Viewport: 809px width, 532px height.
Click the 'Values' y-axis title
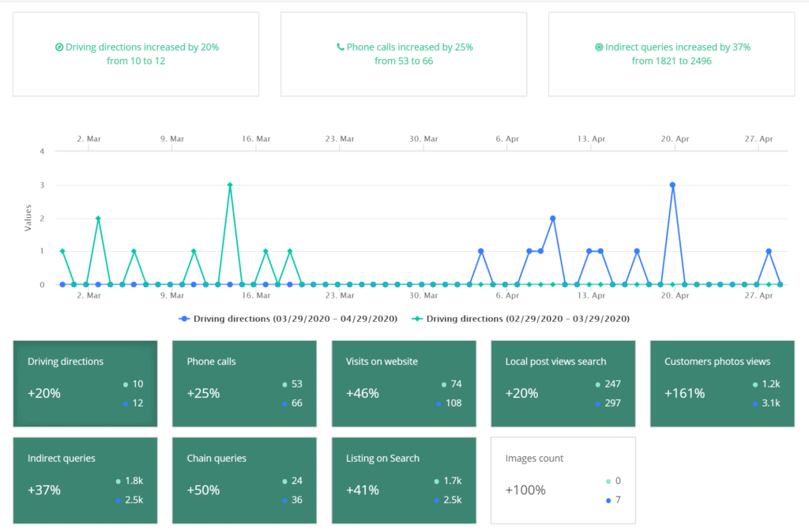pos(28,218)
